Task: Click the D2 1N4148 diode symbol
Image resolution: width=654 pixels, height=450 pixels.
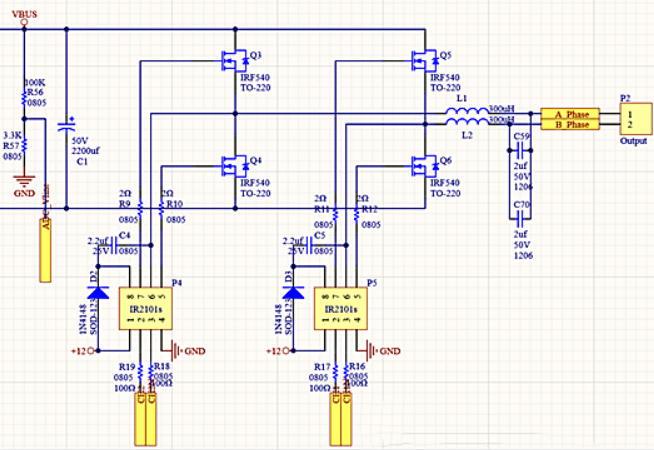Action: tap(96, 293)
